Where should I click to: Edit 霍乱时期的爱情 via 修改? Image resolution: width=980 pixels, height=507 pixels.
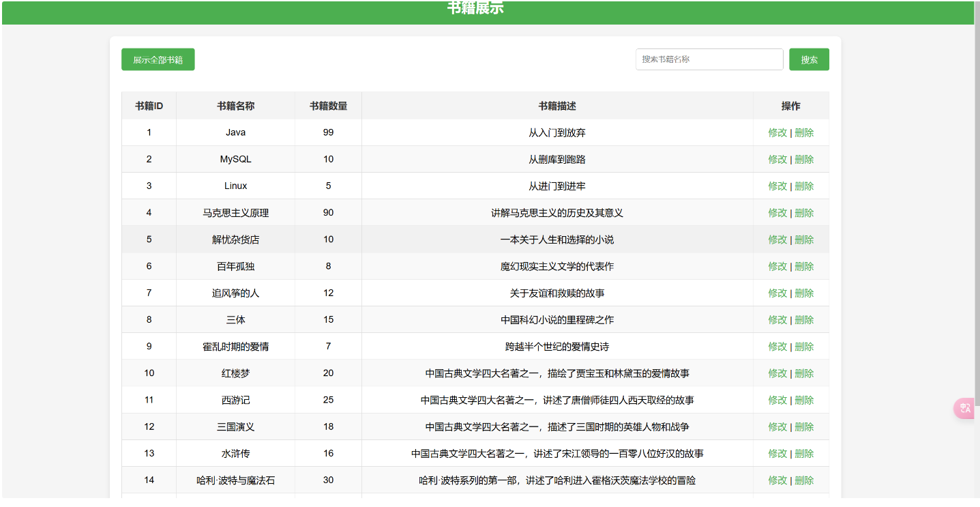coord(777,347)
